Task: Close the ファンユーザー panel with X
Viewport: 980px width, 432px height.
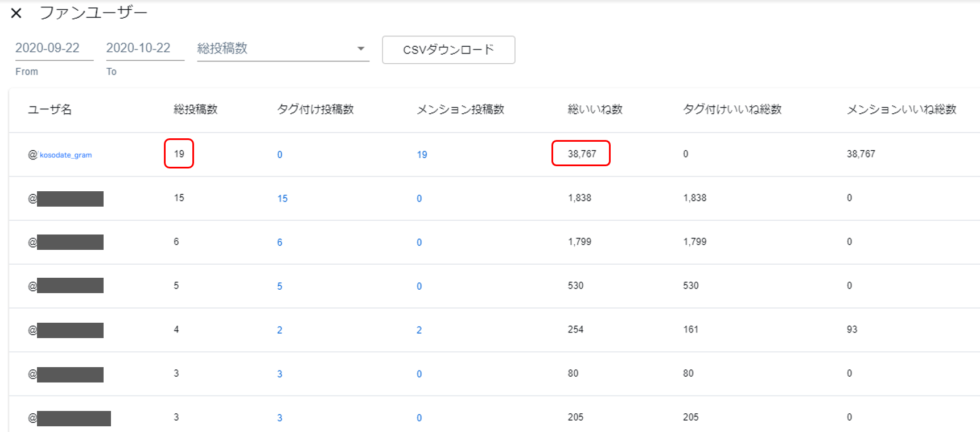Action: pos(17,13)
